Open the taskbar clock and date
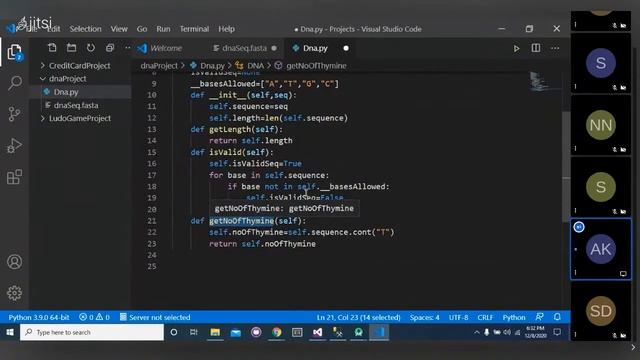 (535, 332)
